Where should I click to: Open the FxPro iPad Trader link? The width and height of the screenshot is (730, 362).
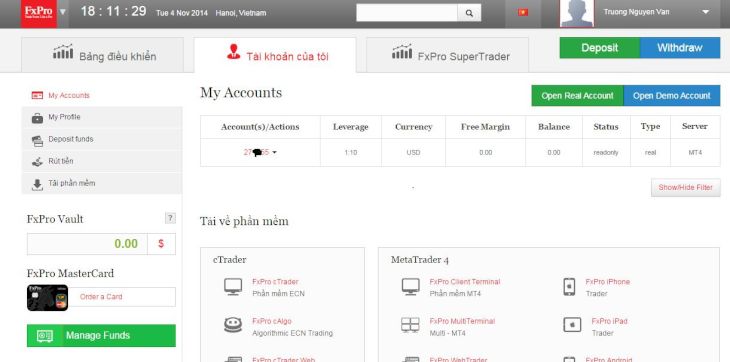pos(609,321)
